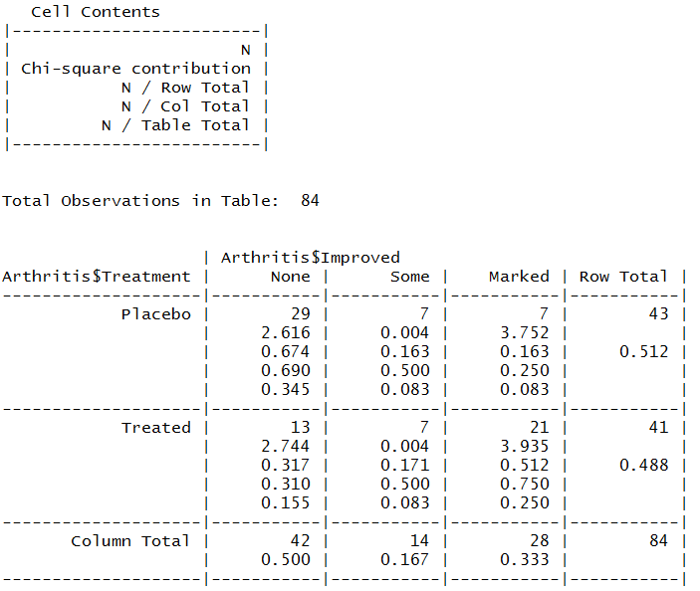Click the Marked column proportion 0.333

[x=524, y=560]
